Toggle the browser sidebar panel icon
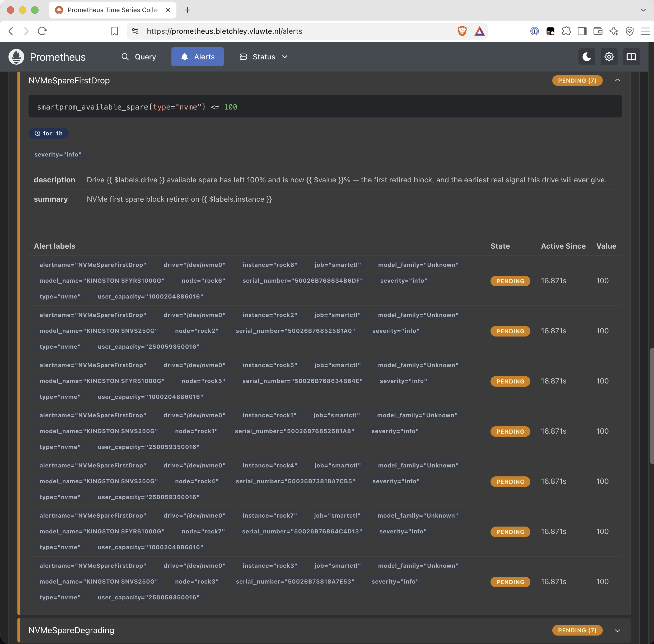The image size is (654, 644). pyautogui.click(x=582, y=31)
